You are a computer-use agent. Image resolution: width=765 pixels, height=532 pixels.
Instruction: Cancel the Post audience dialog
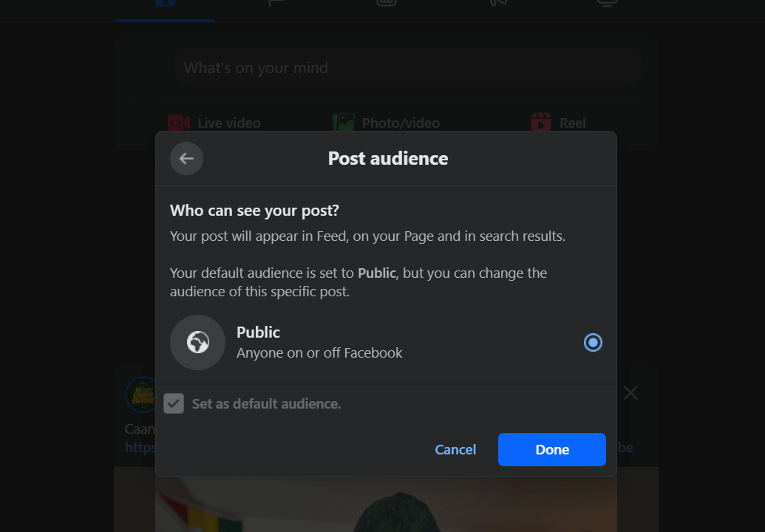coord(455,449)
